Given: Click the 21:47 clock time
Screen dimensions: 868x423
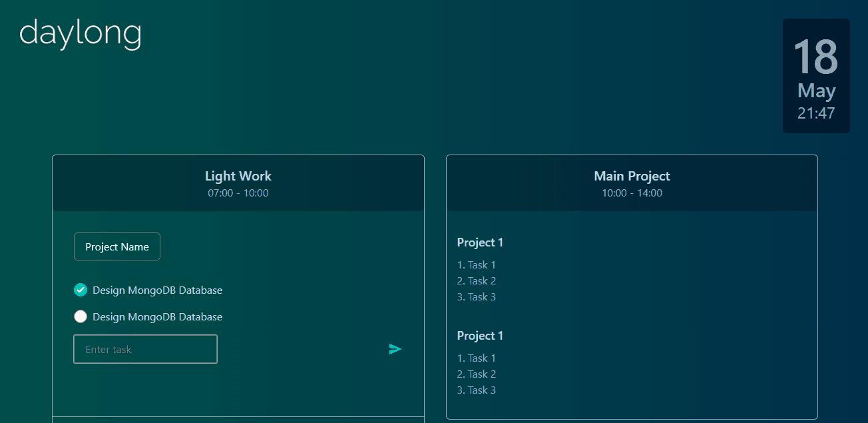Looking at the screenshot, I should tap(816, 113).
